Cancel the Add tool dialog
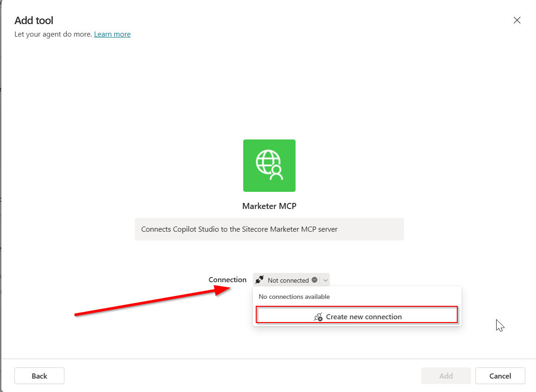The image size is (536, 392). (500, 376)
